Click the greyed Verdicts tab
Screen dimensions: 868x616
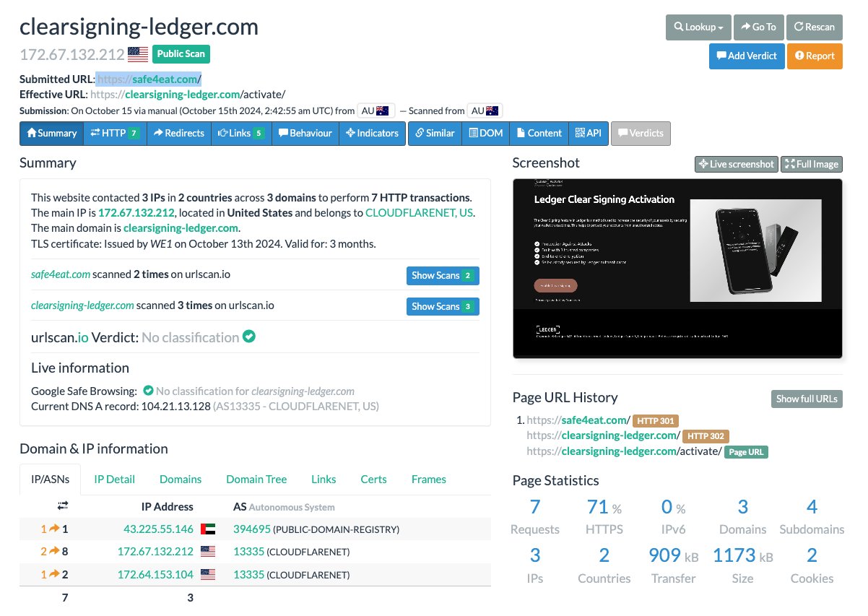(641, 133)
